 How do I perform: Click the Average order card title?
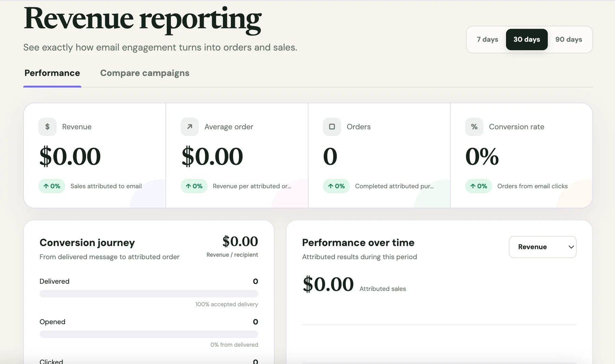point(229,127)
